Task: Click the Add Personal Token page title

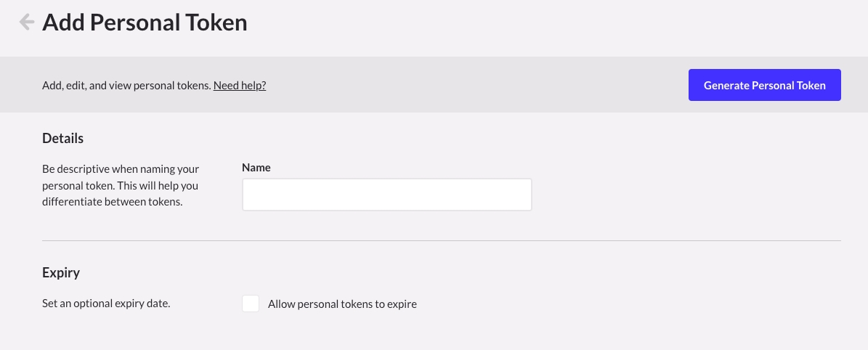Action: (x=145, y=23)
